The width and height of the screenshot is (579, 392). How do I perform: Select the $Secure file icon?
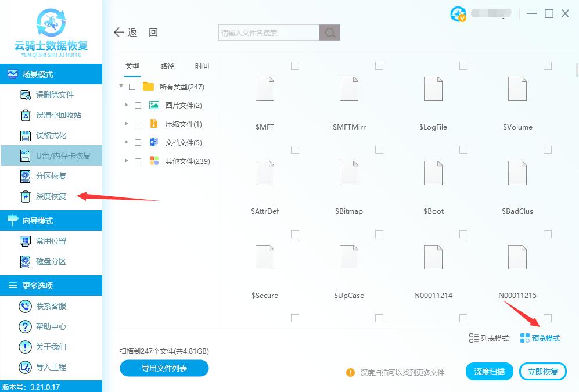[x=265, y=257]
